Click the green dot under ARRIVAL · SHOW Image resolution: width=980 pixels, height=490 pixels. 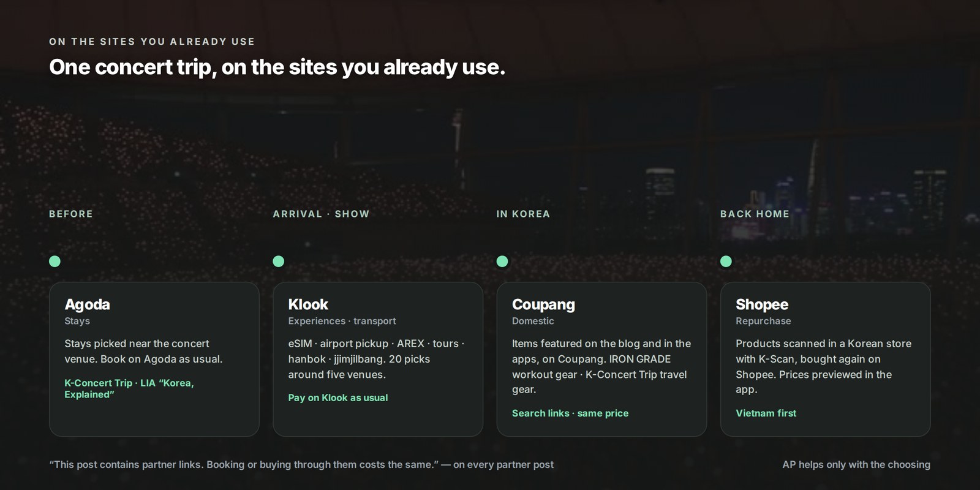[279, 262]
